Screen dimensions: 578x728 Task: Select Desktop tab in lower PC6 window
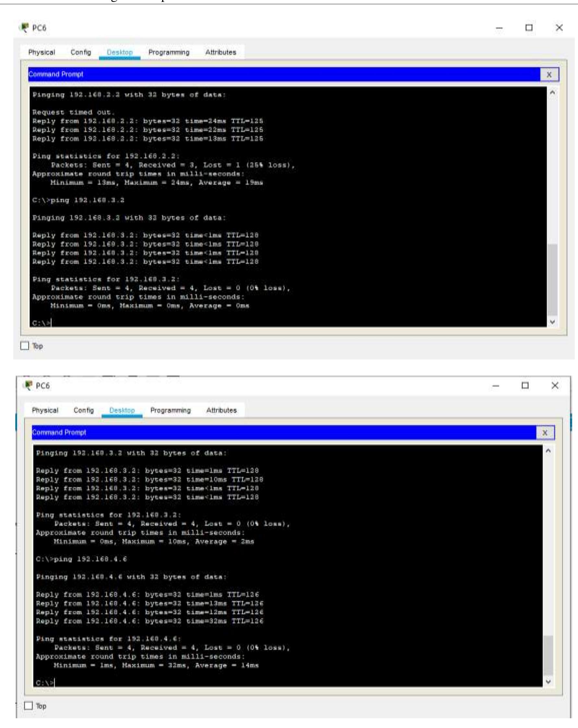tap(122, 410)
